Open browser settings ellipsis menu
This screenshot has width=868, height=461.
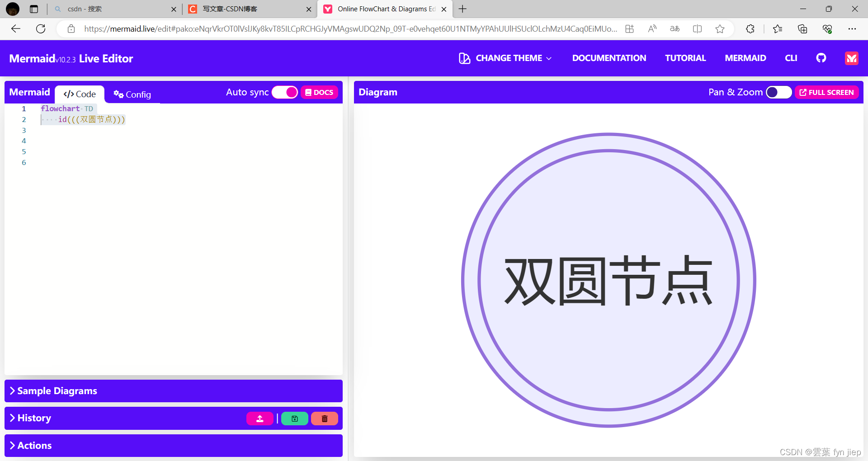click(852, 29)
